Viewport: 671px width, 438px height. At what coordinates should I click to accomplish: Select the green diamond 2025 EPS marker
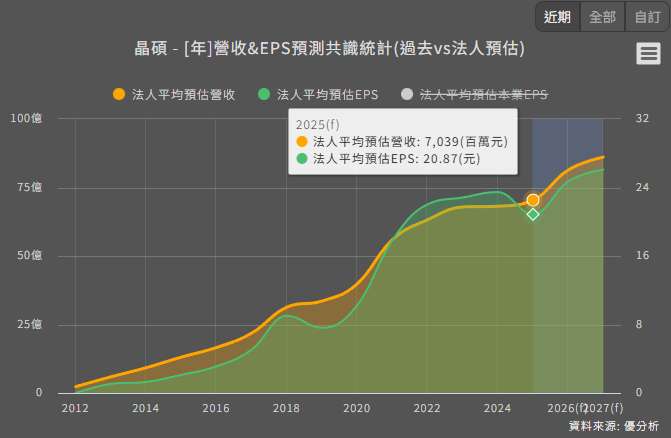(x=533, y=214)
